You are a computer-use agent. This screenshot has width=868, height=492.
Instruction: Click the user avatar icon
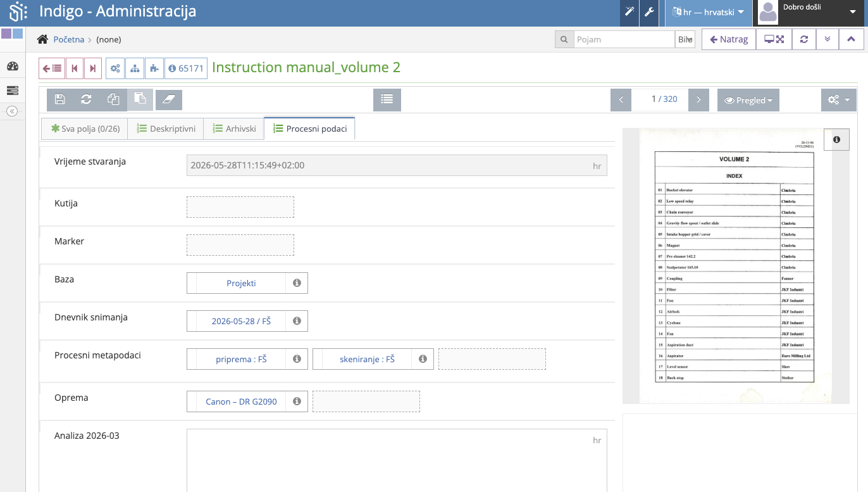click(768, 12)
